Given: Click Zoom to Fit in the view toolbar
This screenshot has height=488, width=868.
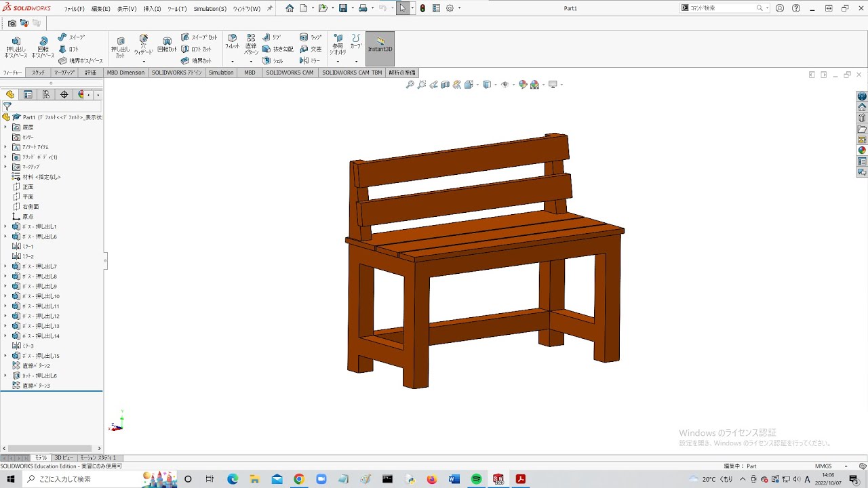Looking at the screenshot, I should point(410,85).
